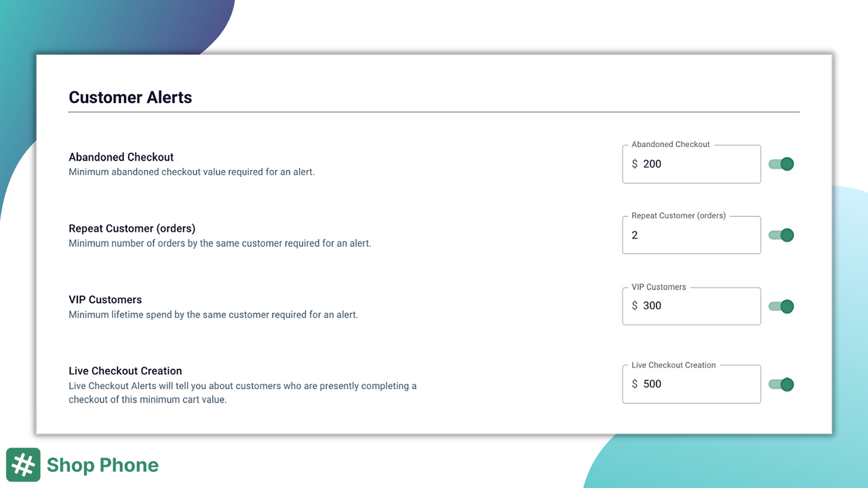Screen dimensions: 868x488
Task: Select the Live Checkout Creation heading
Action: pyautogui.click(x=125, y=371)
